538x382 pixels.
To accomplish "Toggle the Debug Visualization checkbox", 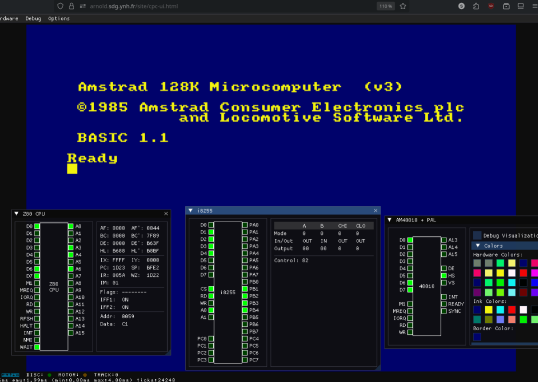I will click(x=477, y=235).
